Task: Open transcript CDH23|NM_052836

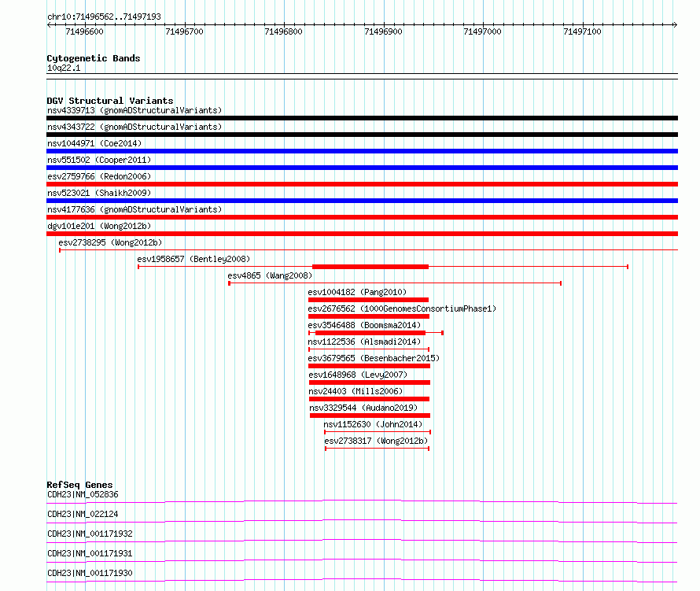Action: click(83, 494)
